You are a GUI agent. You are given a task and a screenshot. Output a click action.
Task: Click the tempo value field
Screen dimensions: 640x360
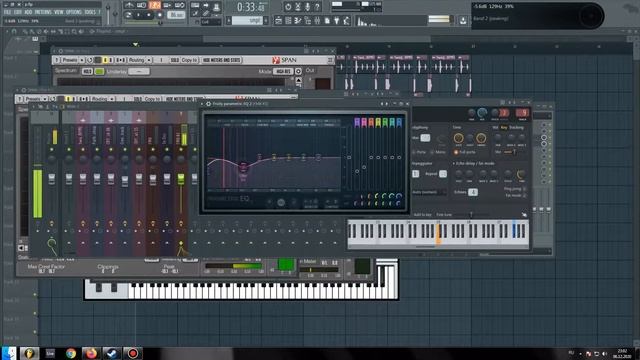click(176, 15)
